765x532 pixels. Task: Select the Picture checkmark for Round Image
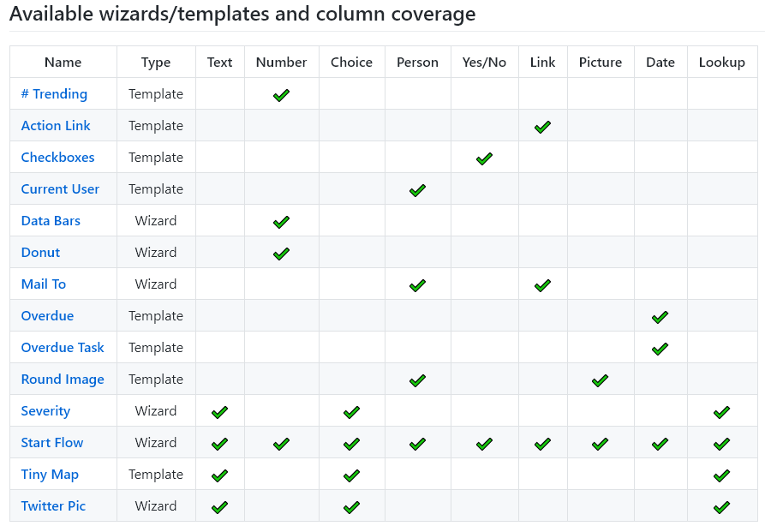pyautogui.click(x=600, y=380)
